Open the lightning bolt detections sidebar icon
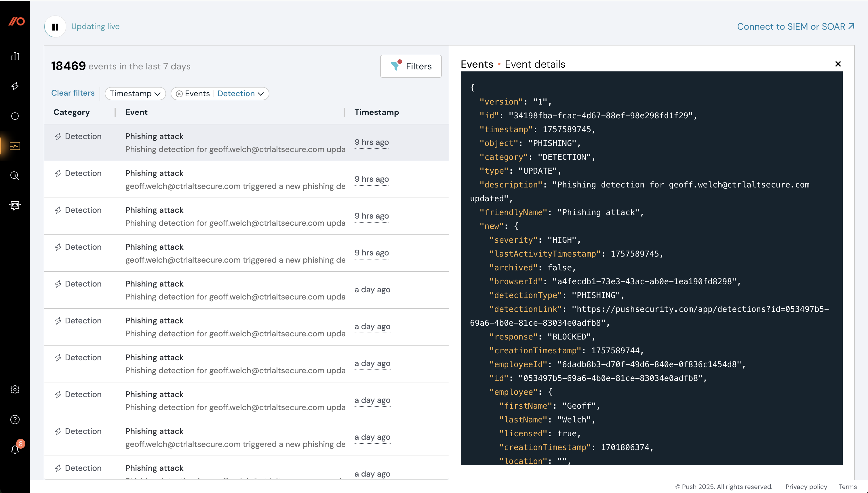Image resolution: width=868 pixels, height=493 pixels. pos(15,86)
